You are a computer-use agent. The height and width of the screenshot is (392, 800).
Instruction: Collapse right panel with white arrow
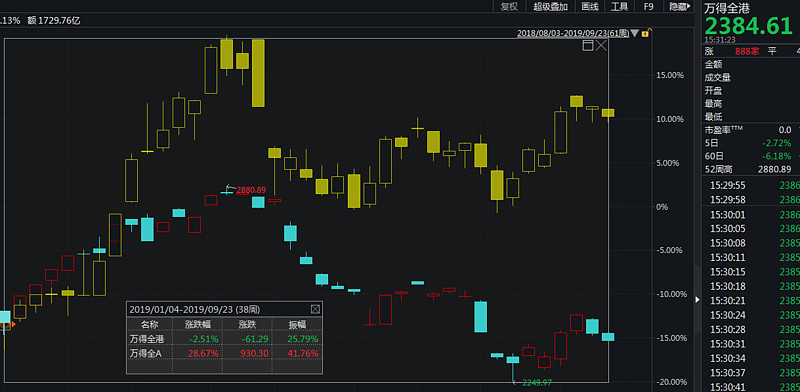coord(697,300)
